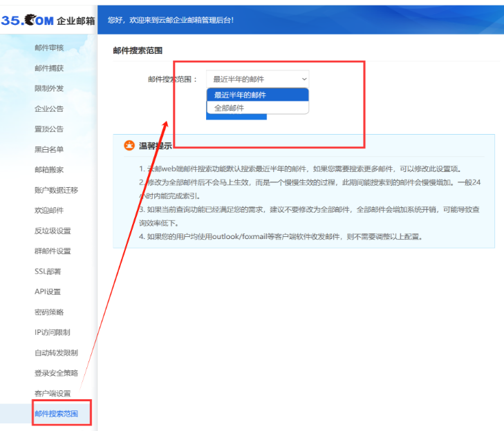Viewport: 504px width, 431px height.
Task: Open API设置 from sidebar
Action: (x=48, y=291)
